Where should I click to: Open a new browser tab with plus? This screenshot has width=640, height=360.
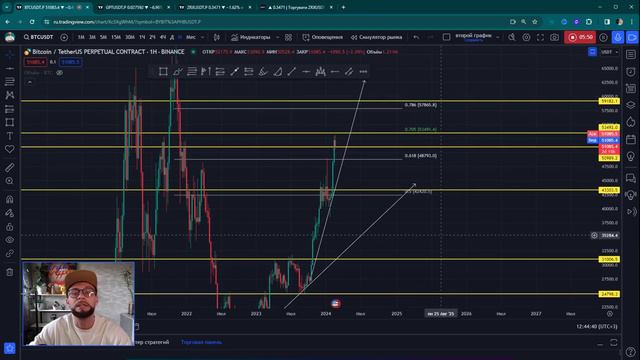click(343, 7)
